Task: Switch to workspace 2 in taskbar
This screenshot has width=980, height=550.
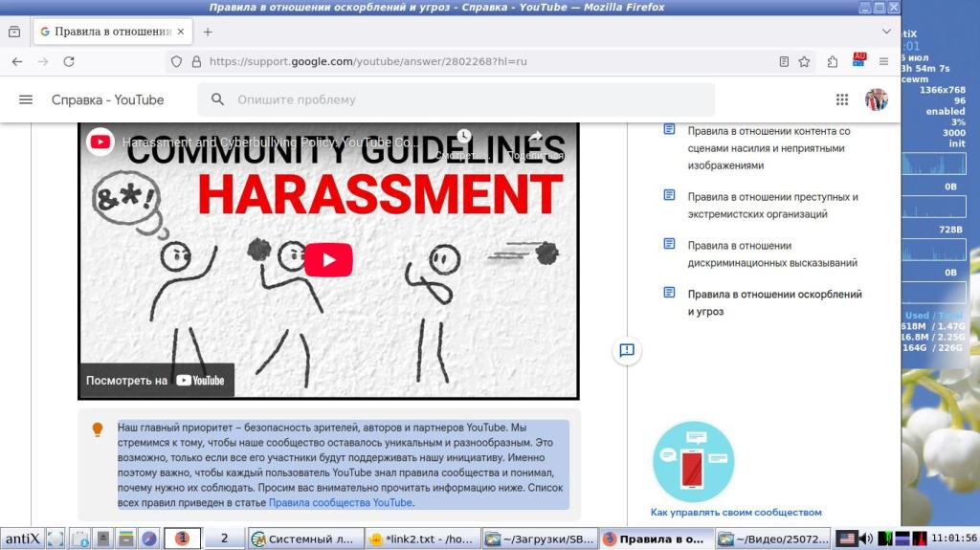Action: 225,539
